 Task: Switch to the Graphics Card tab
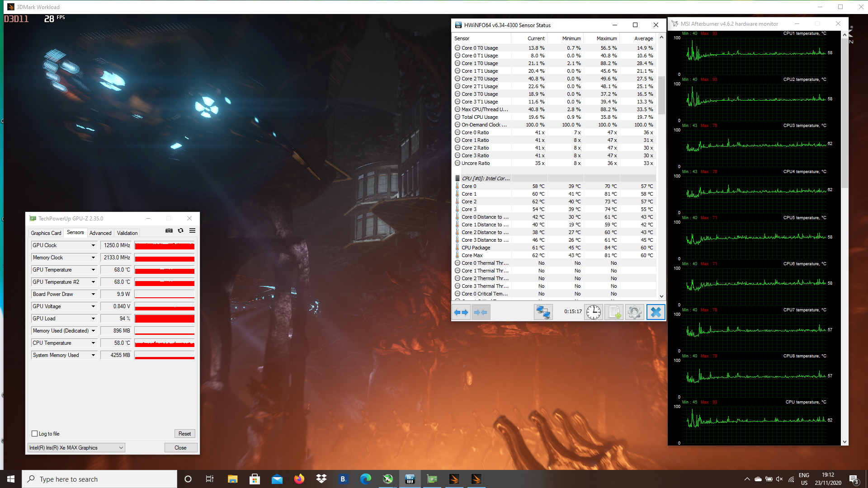click(46, 233)
